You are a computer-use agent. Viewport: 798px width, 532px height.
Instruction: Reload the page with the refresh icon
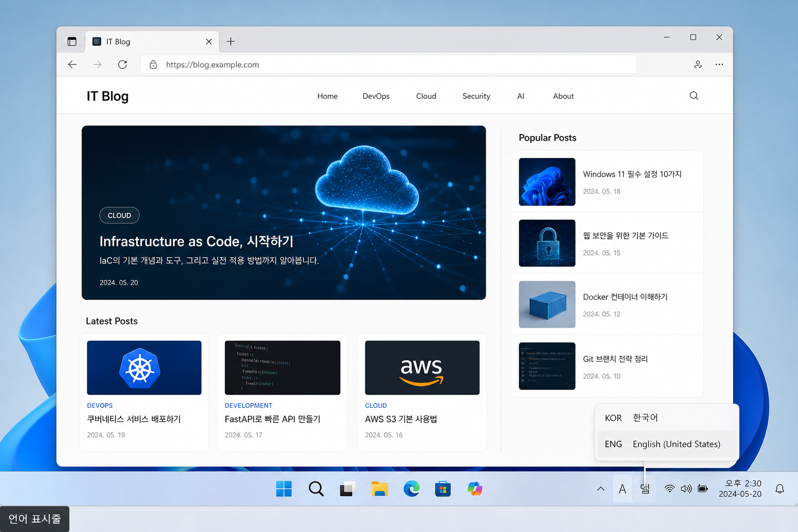pyautogui.click(x=123, y=64)
